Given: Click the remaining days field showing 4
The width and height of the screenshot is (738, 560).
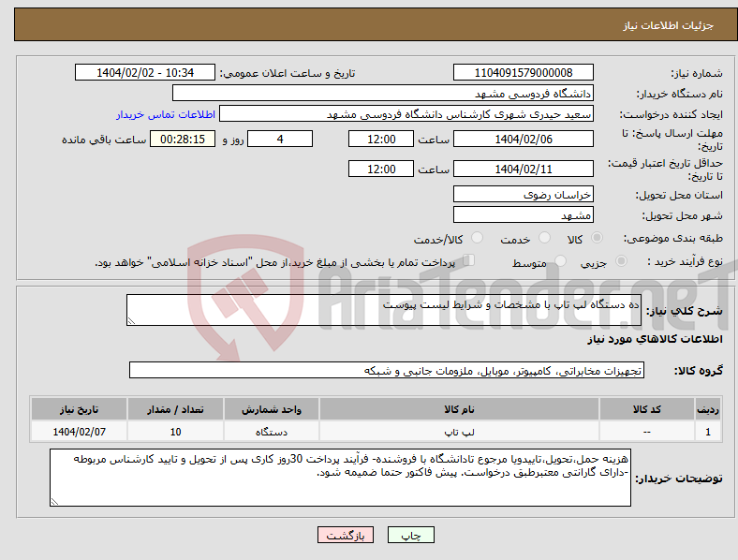Looking at the screenshot, I should click(280, 139).
